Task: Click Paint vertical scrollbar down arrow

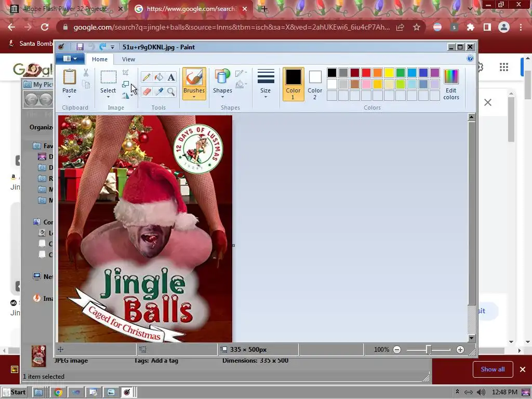Action: click(471, 338)
